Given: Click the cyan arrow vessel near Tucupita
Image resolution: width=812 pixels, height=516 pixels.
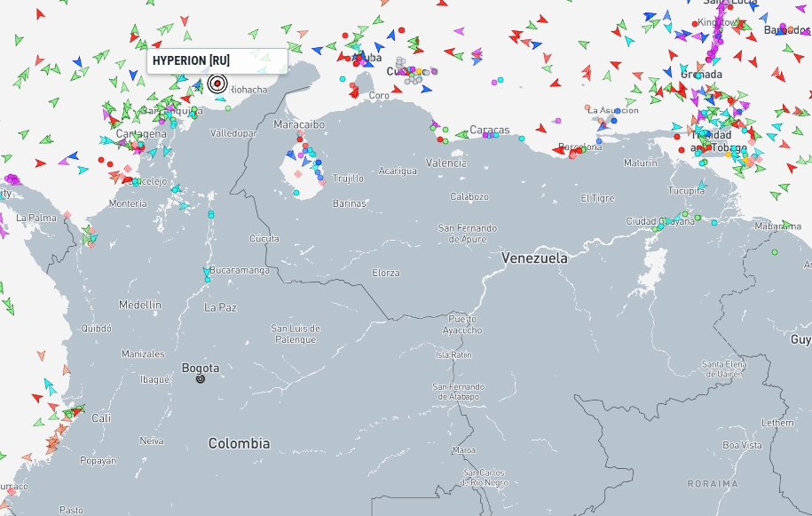Looking at the screenshot, I should point(702,185).
